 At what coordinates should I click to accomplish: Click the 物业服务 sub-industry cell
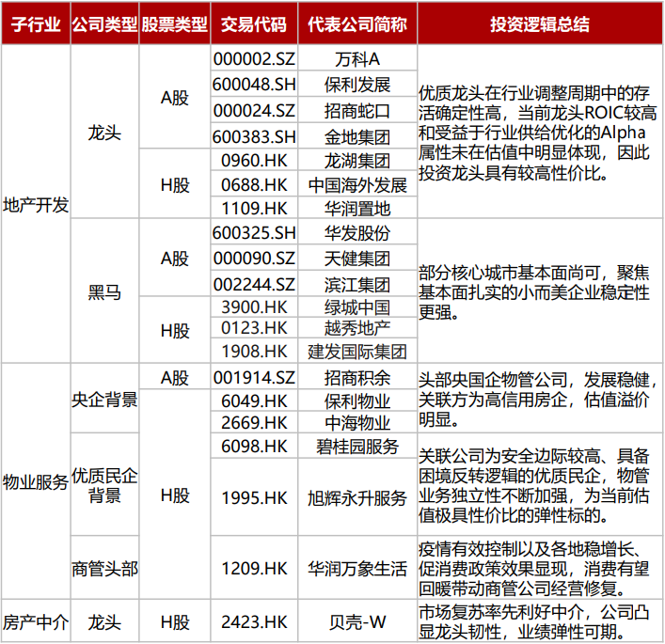coord(36,481)
